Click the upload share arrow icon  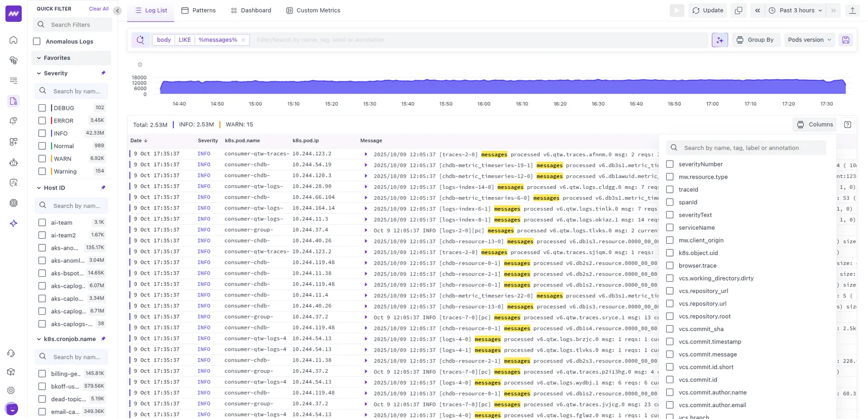point(852,10)
